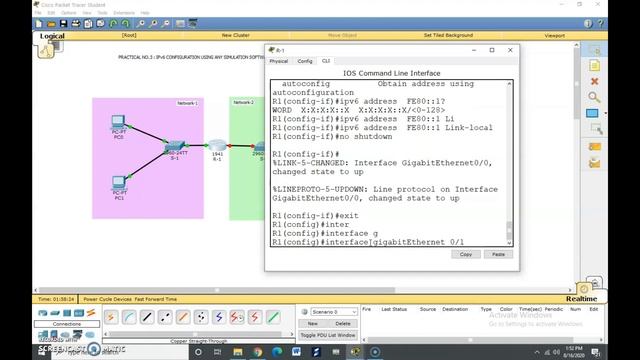Screen dimensions: 640x360
Task: Click the New scenario button
Action: coord(313,324)
